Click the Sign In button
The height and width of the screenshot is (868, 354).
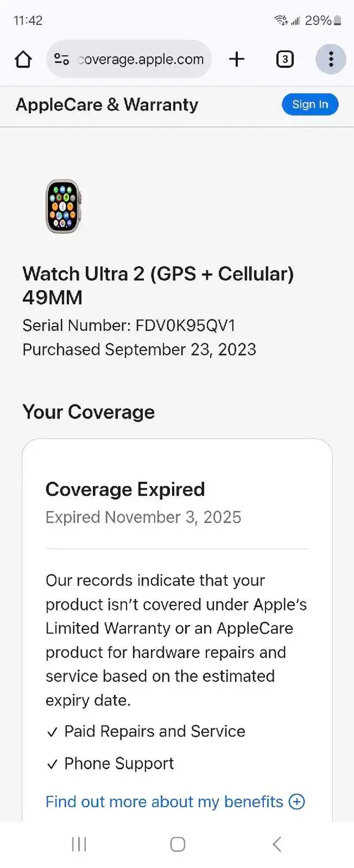pos(310,104)
